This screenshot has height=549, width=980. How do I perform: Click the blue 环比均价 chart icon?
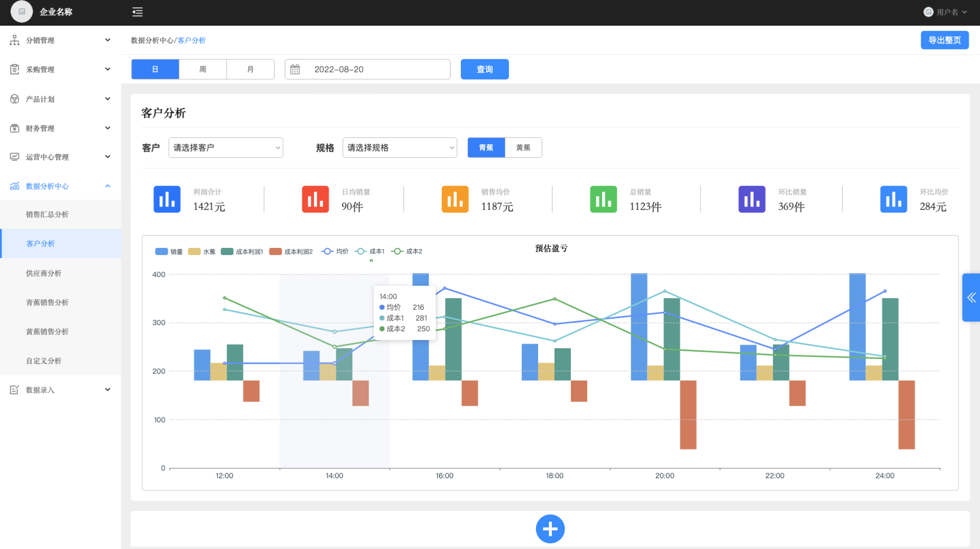pos(894,199)
